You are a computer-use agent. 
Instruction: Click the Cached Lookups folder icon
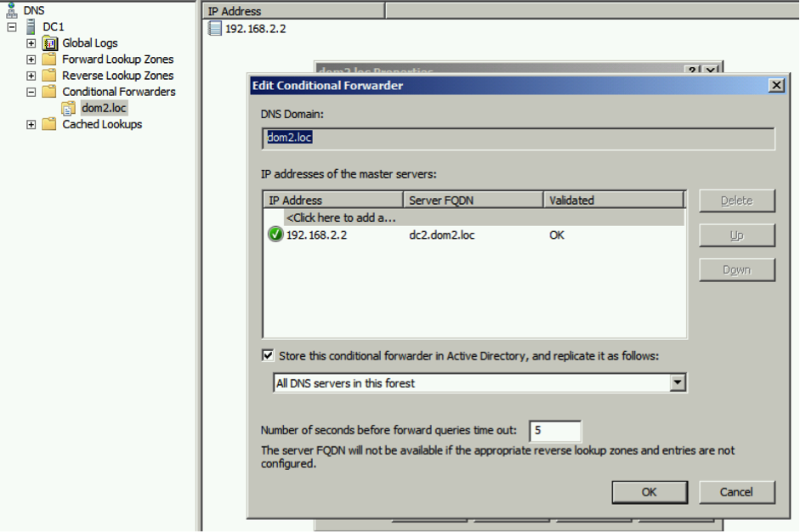pyautogui.click(x=49, y=124)
